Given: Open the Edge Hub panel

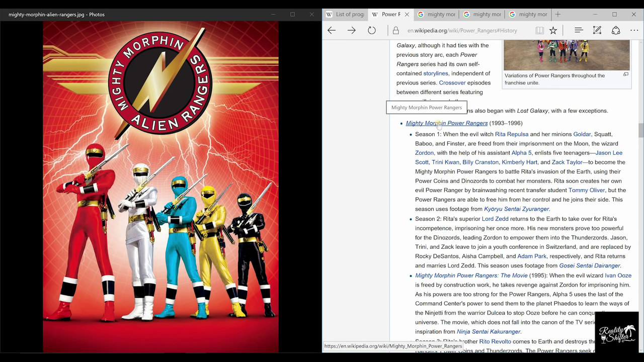Looking at the screenshot, I should click(579, 30).
